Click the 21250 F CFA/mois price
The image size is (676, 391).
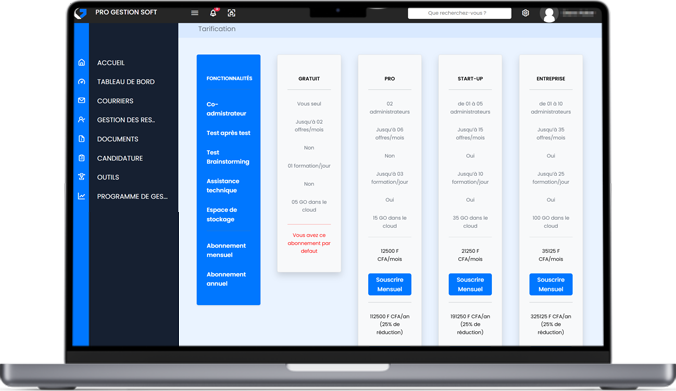pyautogui.click(x=470, y=255)
